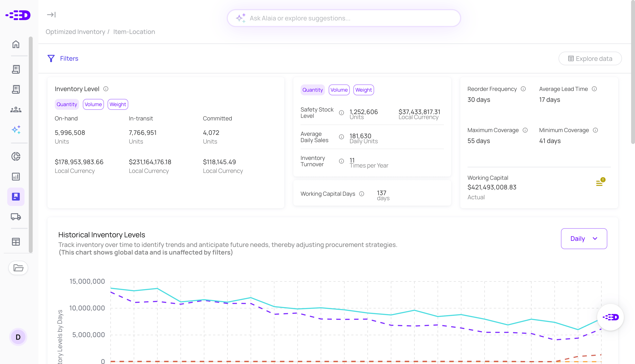This screenshot has width=635, height=364.
Task: Select the highlighted bookmark inventory icon
Action: pyautogui.click(x=16, y=196)
